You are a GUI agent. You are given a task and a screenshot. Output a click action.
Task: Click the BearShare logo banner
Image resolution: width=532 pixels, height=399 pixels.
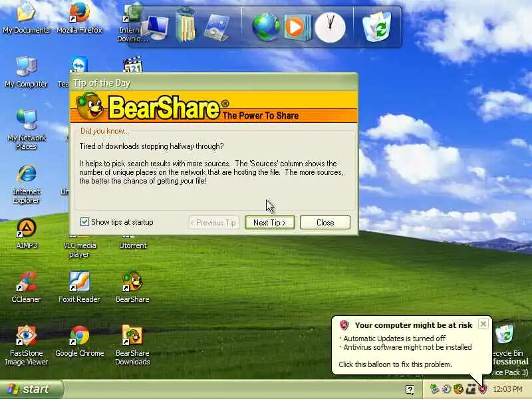point(213,106)
